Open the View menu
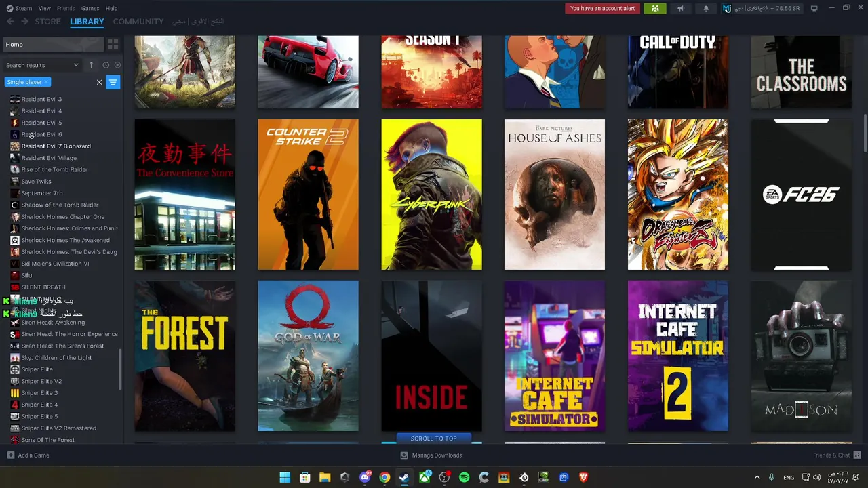Screen dimensions: 868x488 (x=44, y=8)
